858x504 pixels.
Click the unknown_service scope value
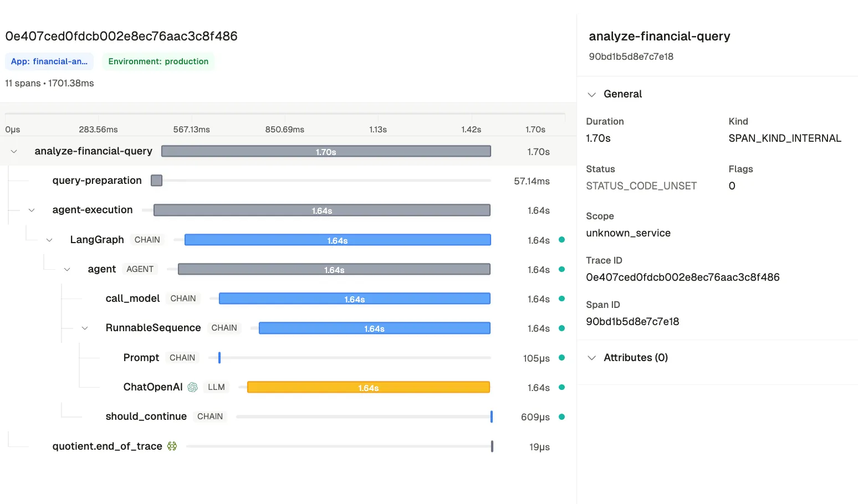click(628, 233)
